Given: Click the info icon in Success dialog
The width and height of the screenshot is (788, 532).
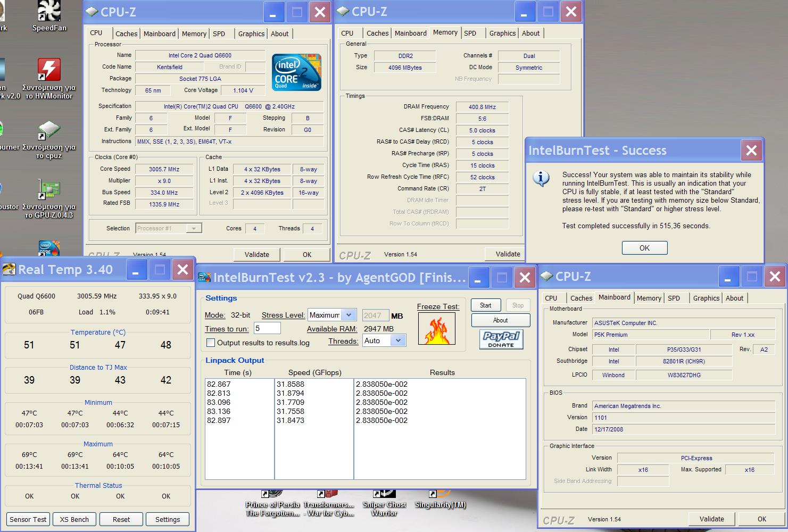Looking at the screenshot, I should pos(541,178).
